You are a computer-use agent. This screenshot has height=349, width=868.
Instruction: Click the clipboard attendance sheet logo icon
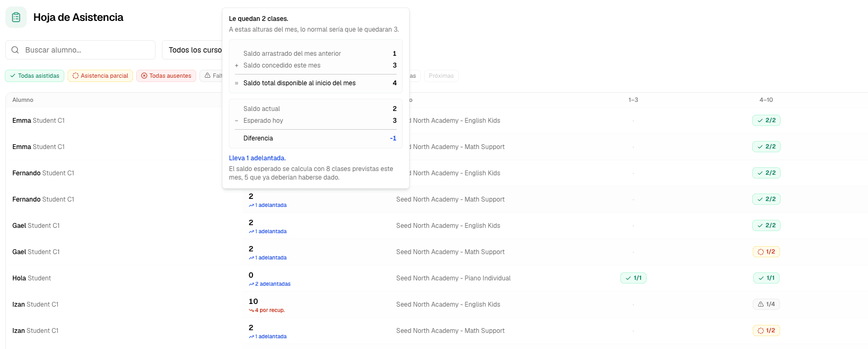pyautogui.click(x=16, y=17)
